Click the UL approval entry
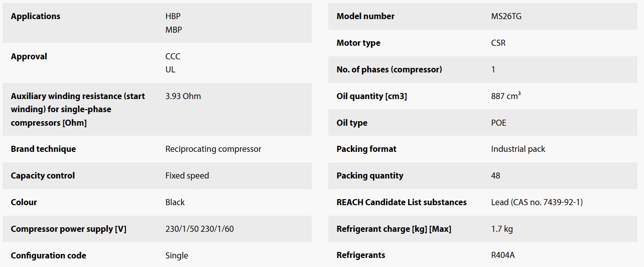Screen dimensions: 644x267 pyautogui.click(x=170, y=69)
